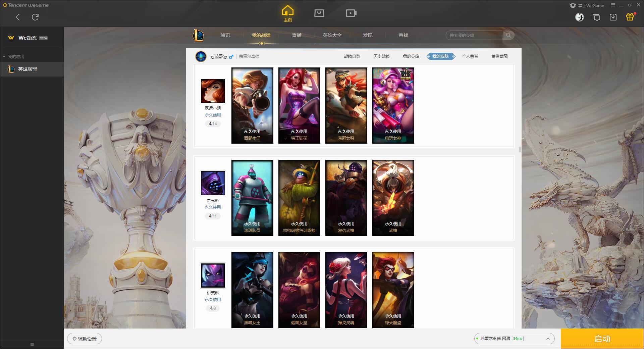Refresh the page with reload icon
The height and width of the screenshot is (349, 644).
(35, 17)
